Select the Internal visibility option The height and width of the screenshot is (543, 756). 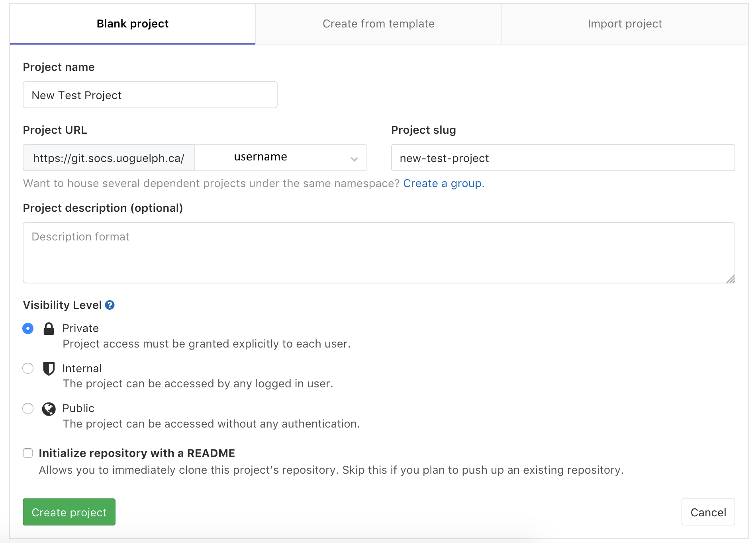point(28,369)
